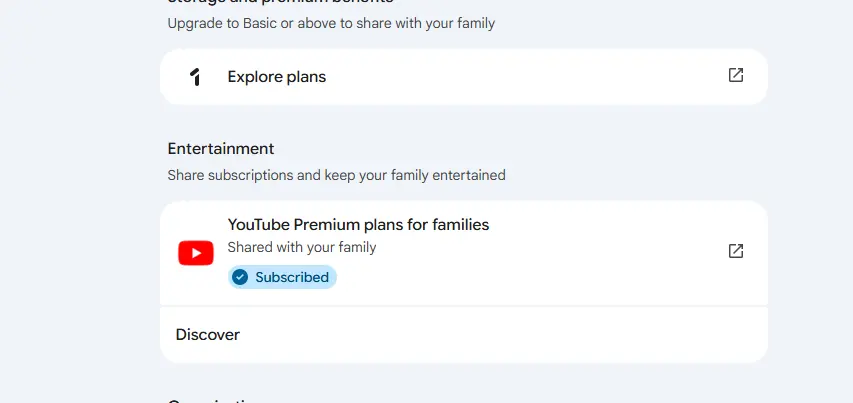The image size is (853, 403).
Task: Click the blank page margin left of the cards
Action: click(76, 218)
